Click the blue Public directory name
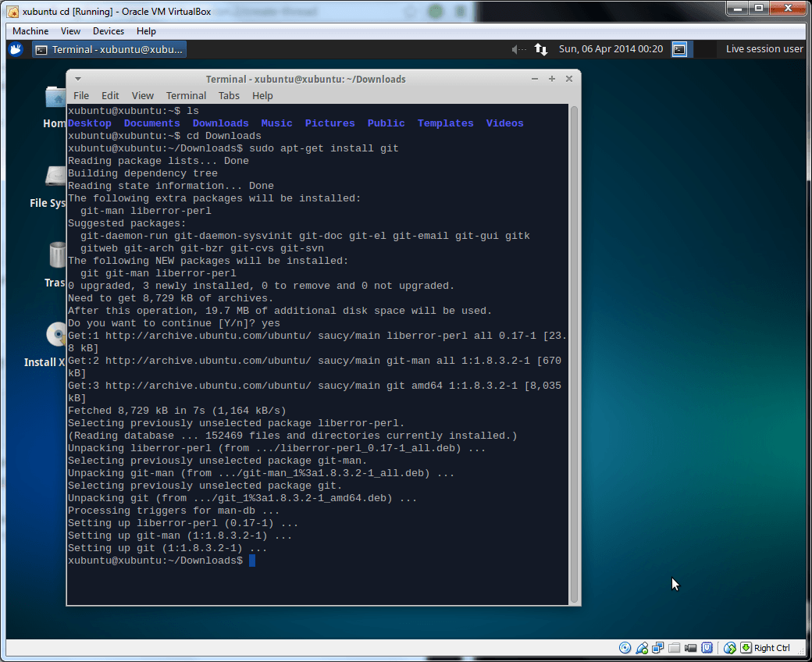The image size is (812, 662). [386, 123]
